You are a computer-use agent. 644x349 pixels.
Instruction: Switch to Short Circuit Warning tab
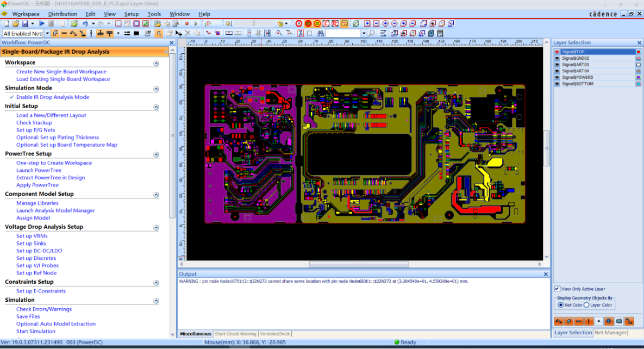235,334
